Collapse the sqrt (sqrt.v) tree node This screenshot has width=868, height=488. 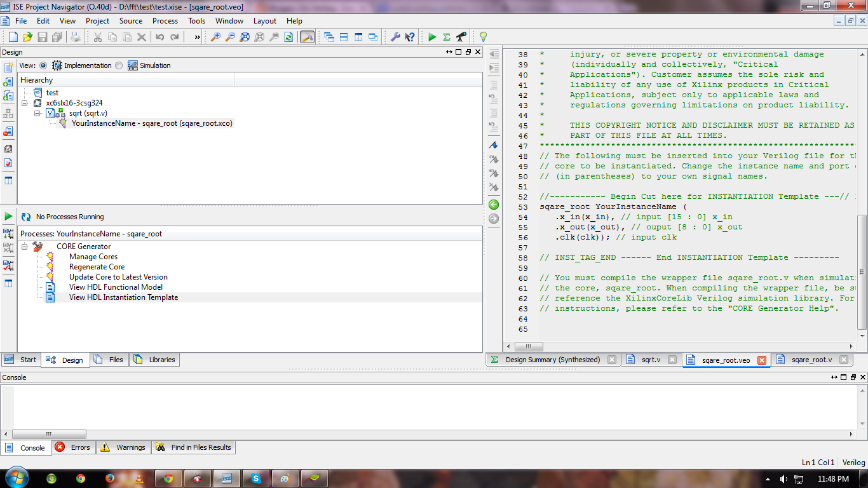(x=37, y=113)
